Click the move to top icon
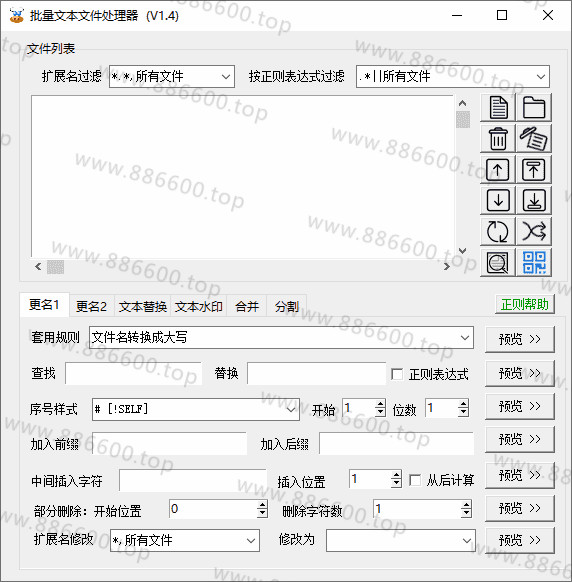 pyautogui.click(x=534, y=170)
